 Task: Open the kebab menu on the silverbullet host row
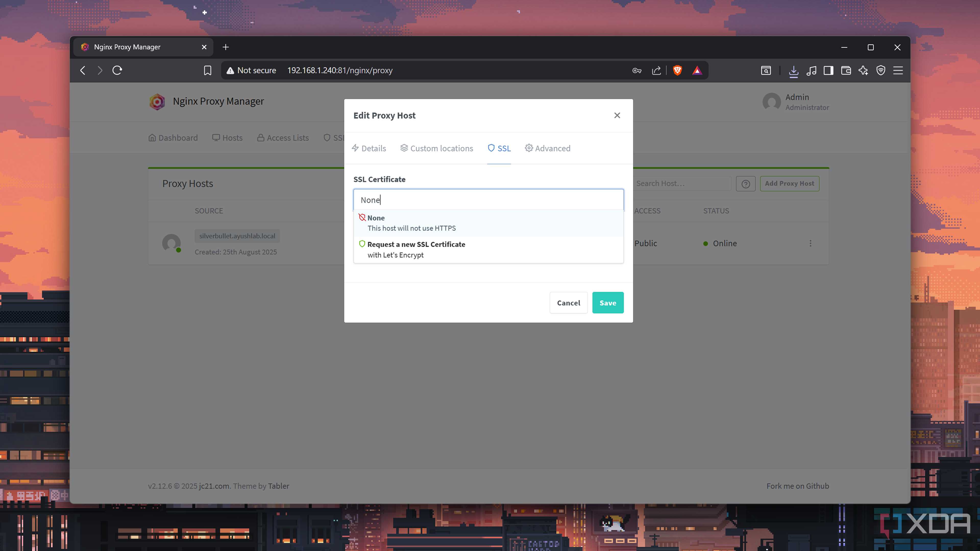tap(811, 243)
